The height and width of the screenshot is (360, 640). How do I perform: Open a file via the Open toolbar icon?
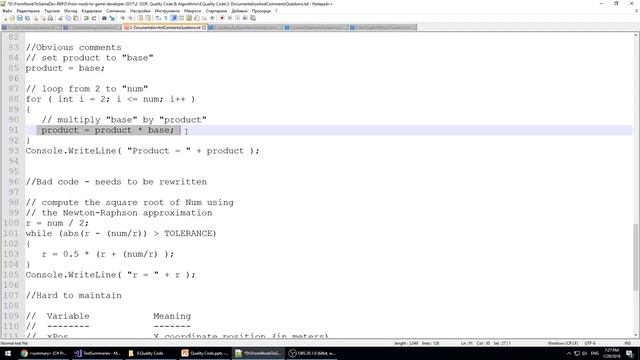(x=12, y=18)
